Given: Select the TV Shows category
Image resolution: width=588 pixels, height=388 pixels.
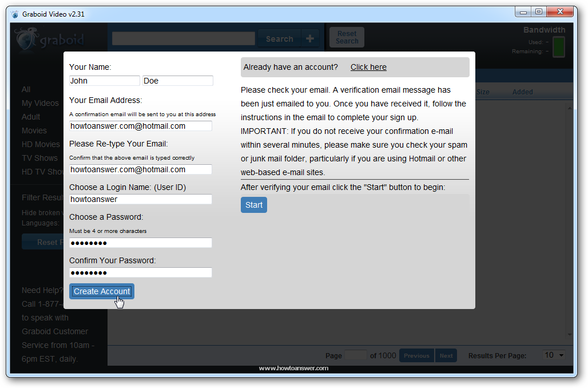Looking at the screenshot, I should [39, 158].
